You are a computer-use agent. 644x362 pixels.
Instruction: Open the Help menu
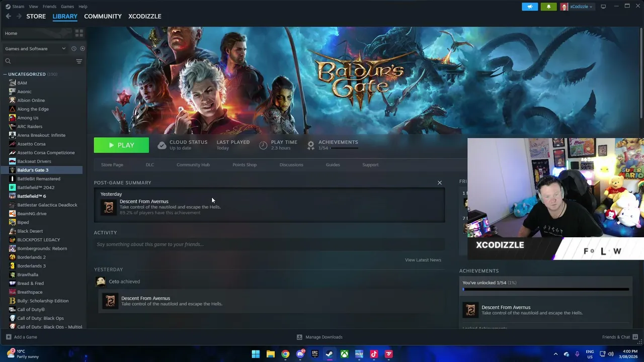(x=83, y=7)
